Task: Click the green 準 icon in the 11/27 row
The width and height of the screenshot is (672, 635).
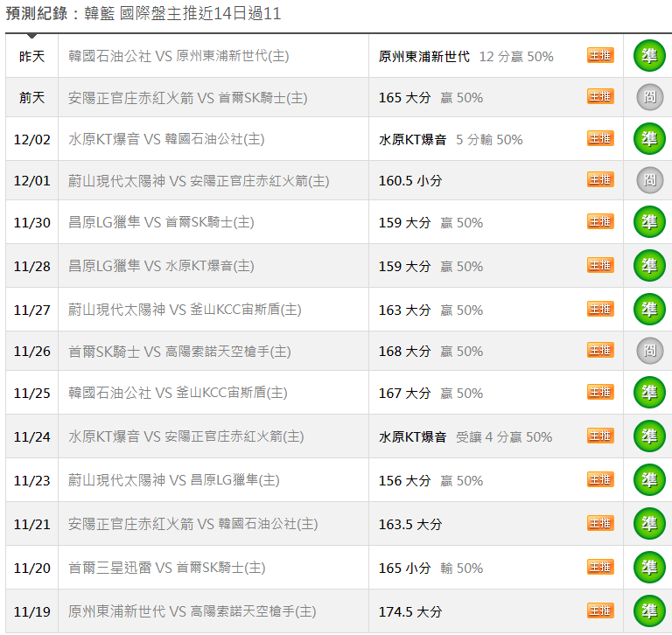Action: coord(649,310)
